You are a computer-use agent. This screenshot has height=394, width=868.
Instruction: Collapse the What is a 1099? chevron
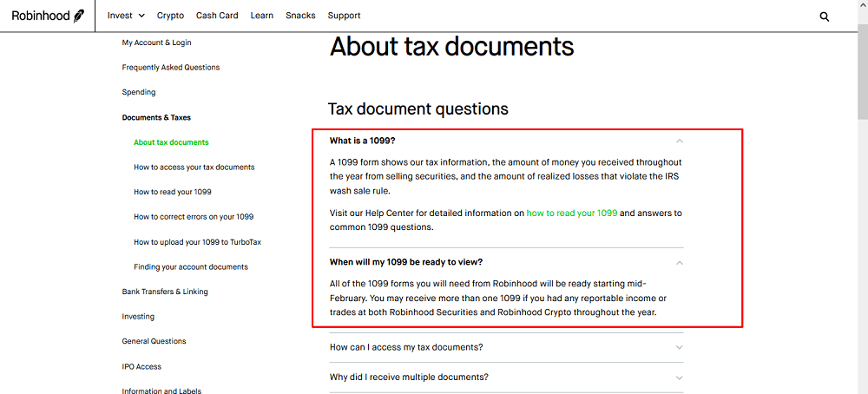680,141
